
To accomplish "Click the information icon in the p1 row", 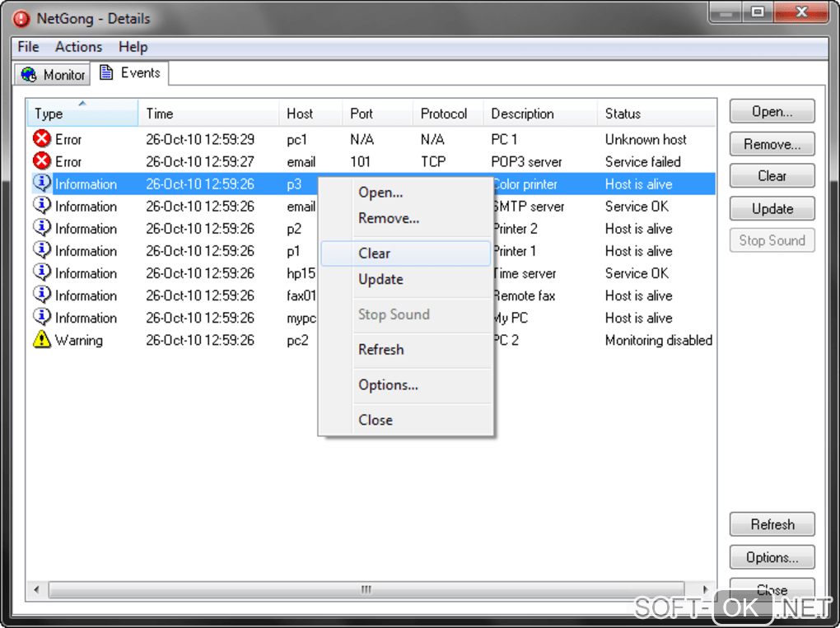I will (42, 250).
